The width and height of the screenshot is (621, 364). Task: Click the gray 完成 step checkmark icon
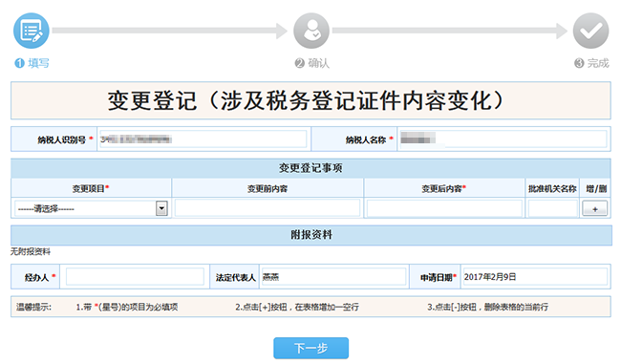(590, 31)
